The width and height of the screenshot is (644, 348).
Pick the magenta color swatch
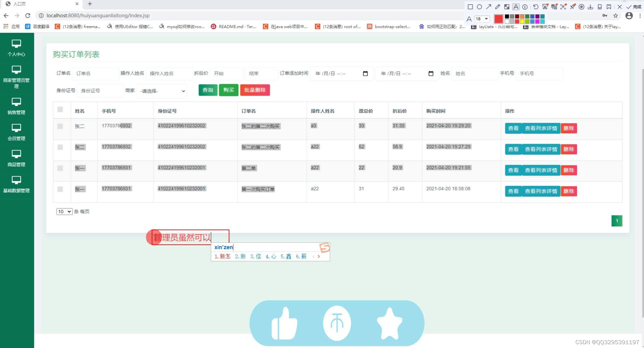click(537, 22)
